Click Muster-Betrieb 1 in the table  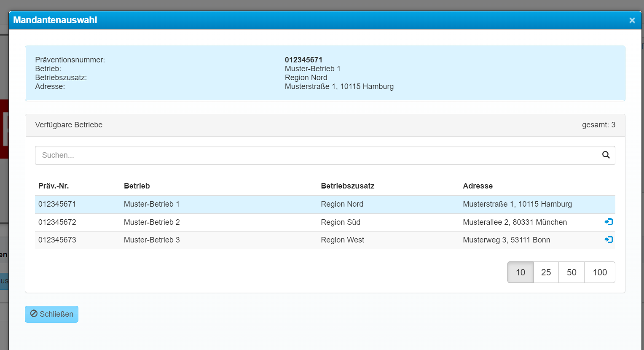[152, 204]
